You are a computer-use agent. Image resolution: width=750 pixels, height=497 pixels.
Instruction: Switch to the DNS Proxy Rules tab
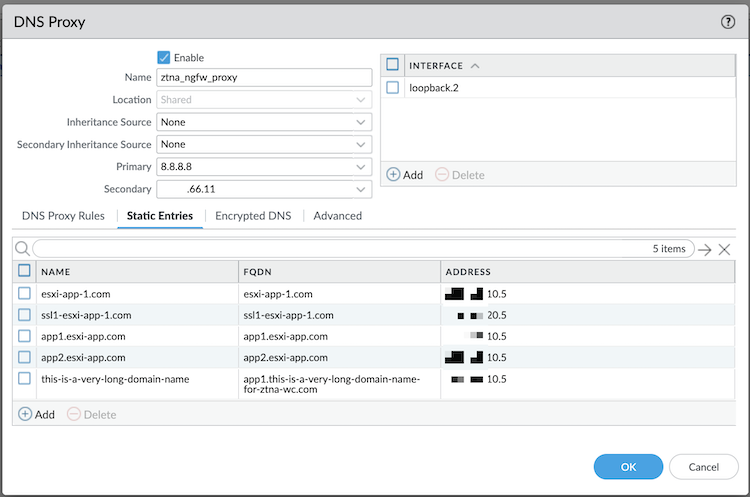pyautogui.click(x=63, y=215)
